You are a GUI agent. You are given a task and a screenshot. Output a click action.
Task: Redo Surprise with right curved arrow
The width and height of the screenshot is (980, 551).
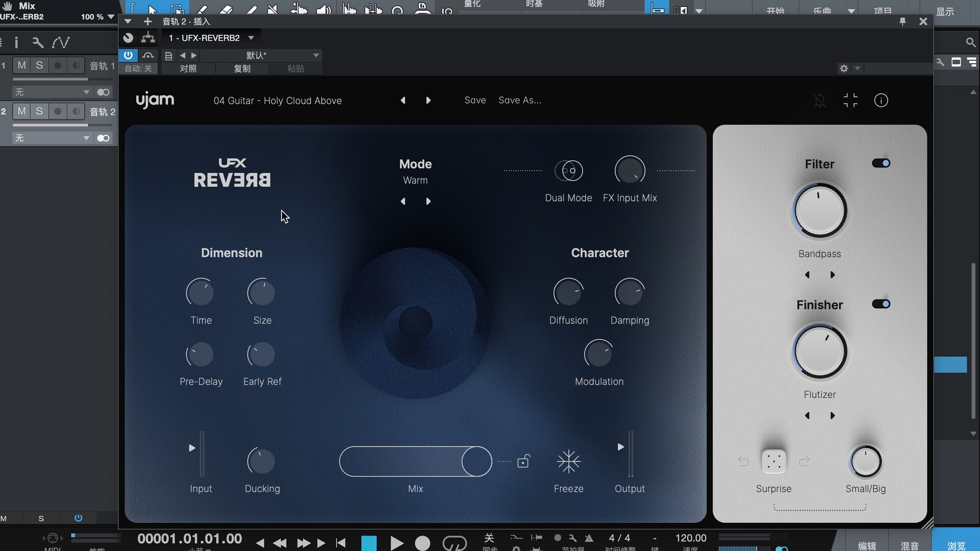click(804, 462)
